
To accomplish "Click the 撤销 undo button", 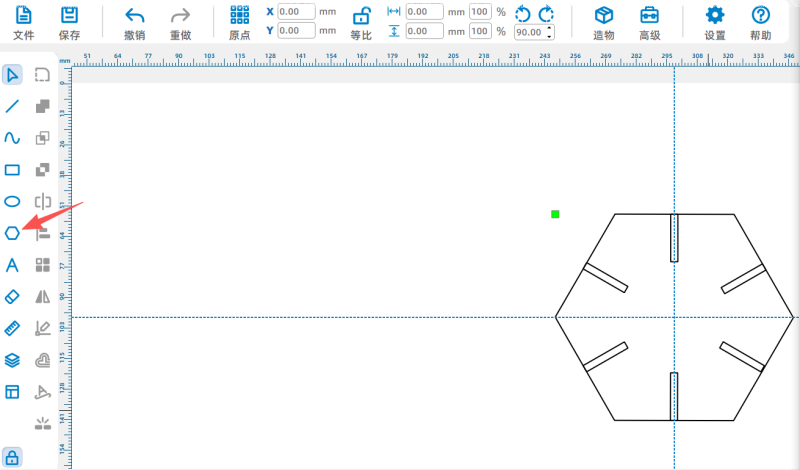I will point(135,21).
